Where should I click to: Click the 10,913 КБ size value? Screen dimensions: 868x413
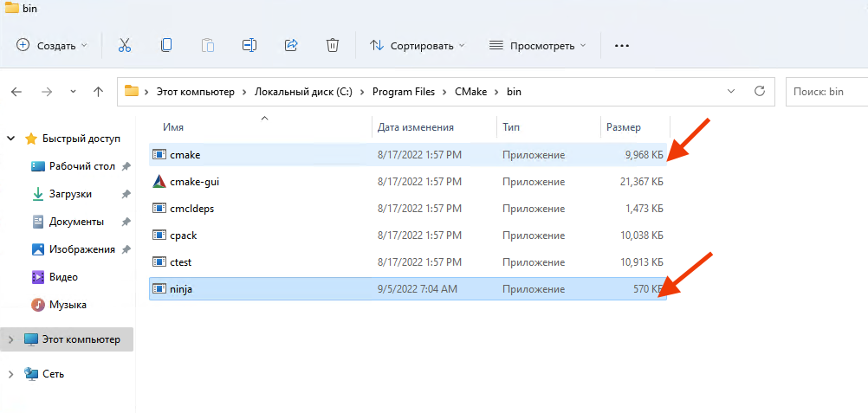click(642, 261)
